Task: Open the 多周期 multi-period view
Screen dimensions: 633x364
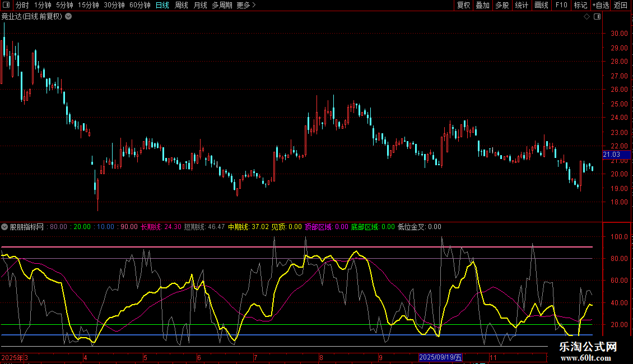Action: pos(222,5)
